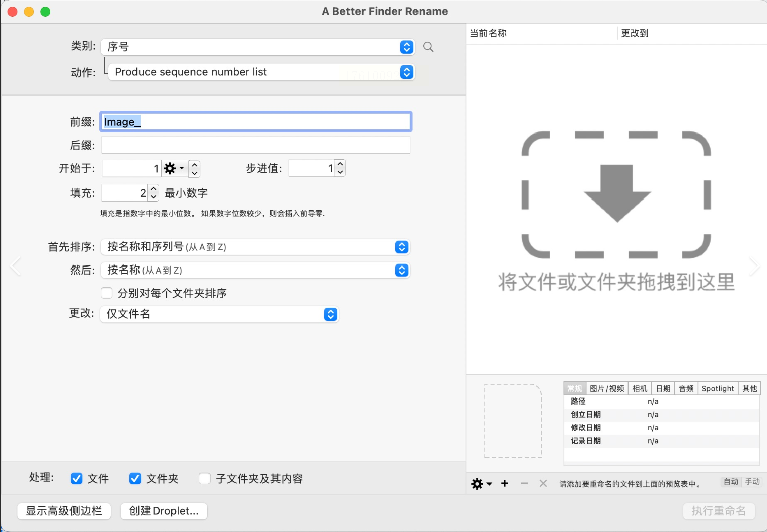
Task: Click the file thumbnail placeholder box
Action: (513, 421)
